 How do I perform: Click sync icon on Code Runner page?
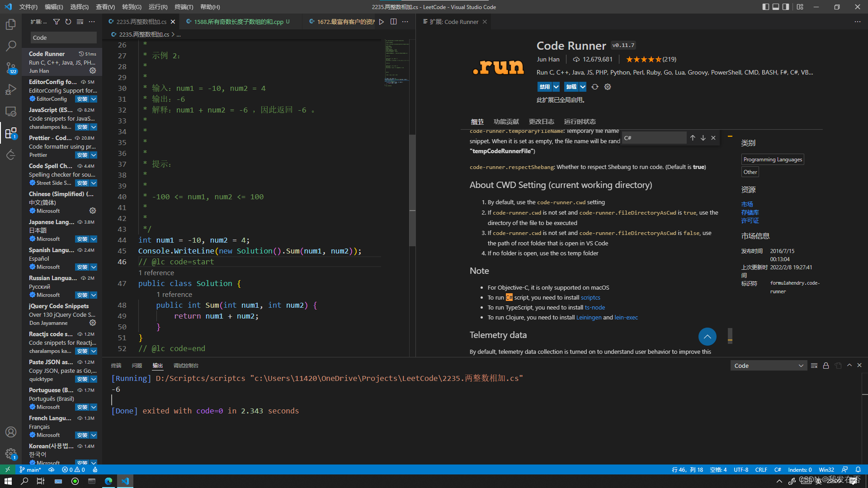(x=595, y=87)
